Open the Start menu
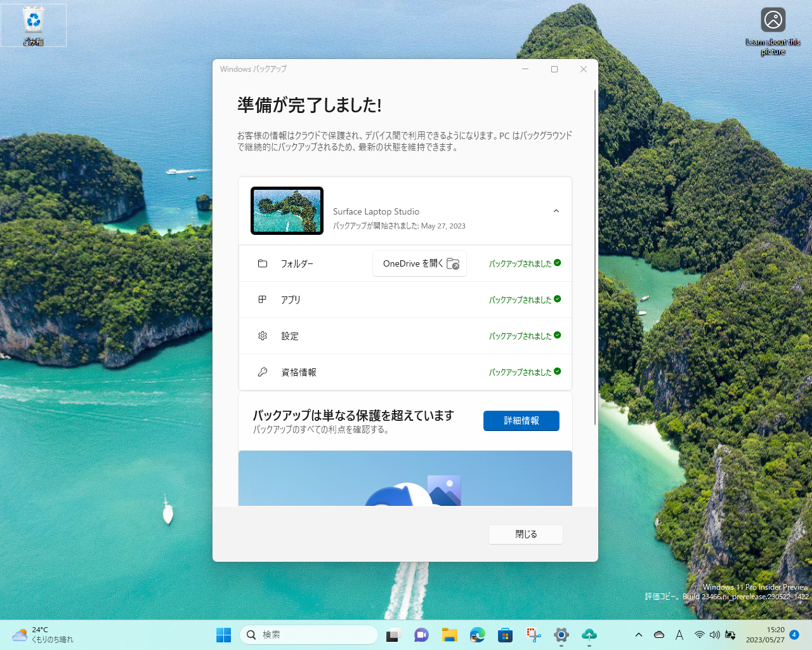Viewport: 812px width, 650px height. coord(223,635)
